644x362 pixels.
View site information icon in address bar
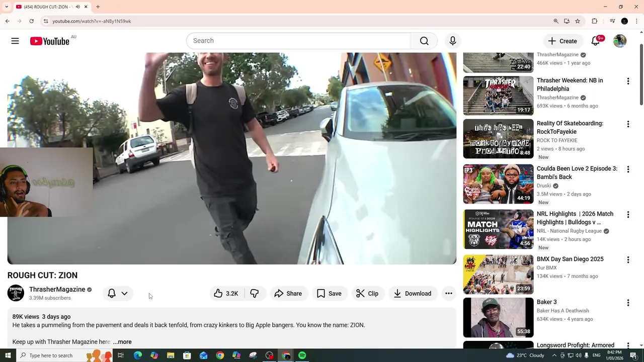click(45, 21)
